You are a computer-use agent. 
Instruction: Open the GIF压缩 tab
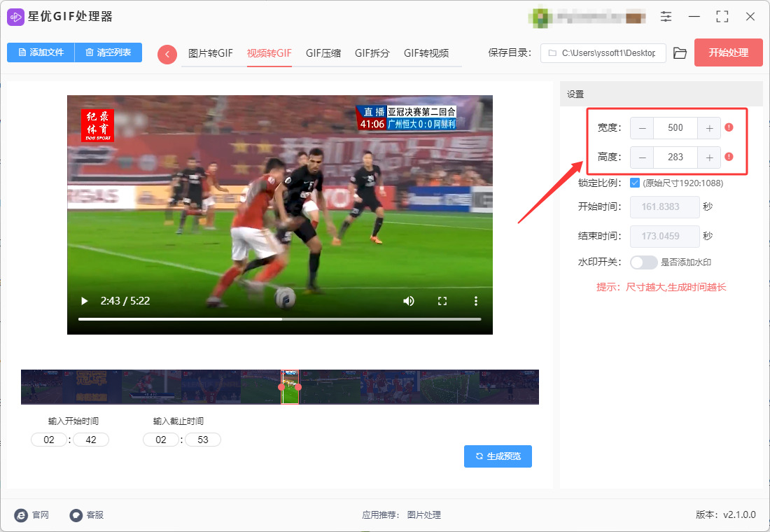pos(323,53)
